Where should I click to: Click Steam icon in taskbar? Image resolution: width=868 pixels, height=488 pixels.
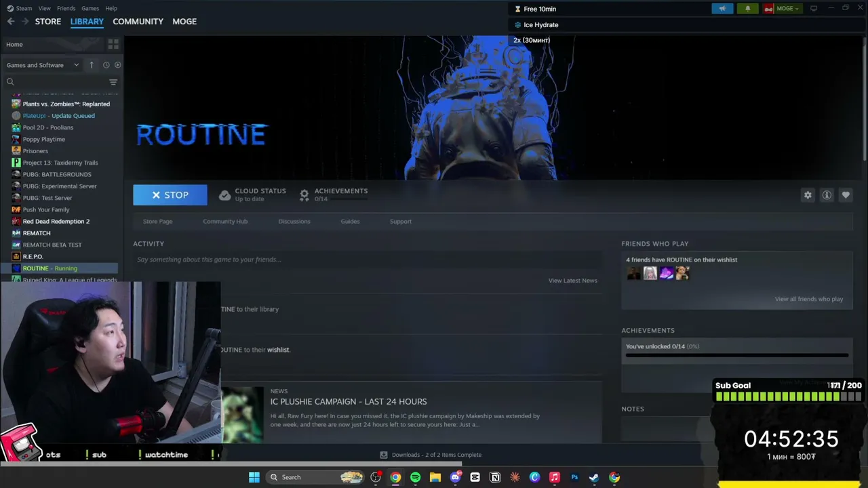[x=594, y=477]
